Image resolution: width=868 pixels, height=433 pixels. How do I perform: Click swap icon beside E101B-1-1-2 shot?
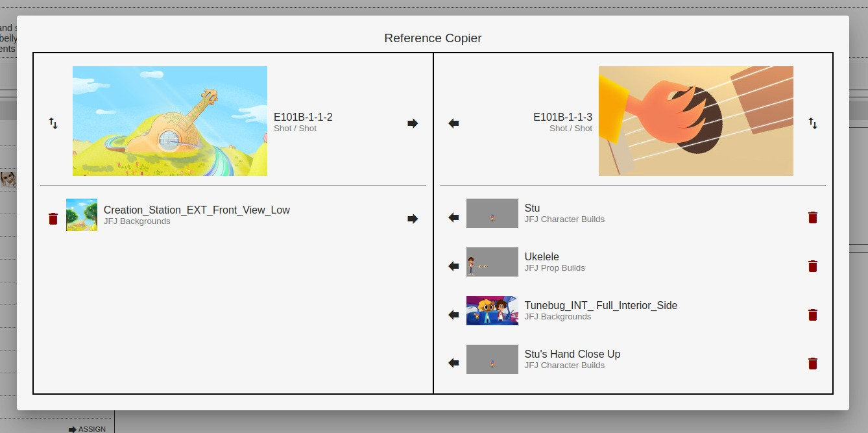click(x=53, y=123)
